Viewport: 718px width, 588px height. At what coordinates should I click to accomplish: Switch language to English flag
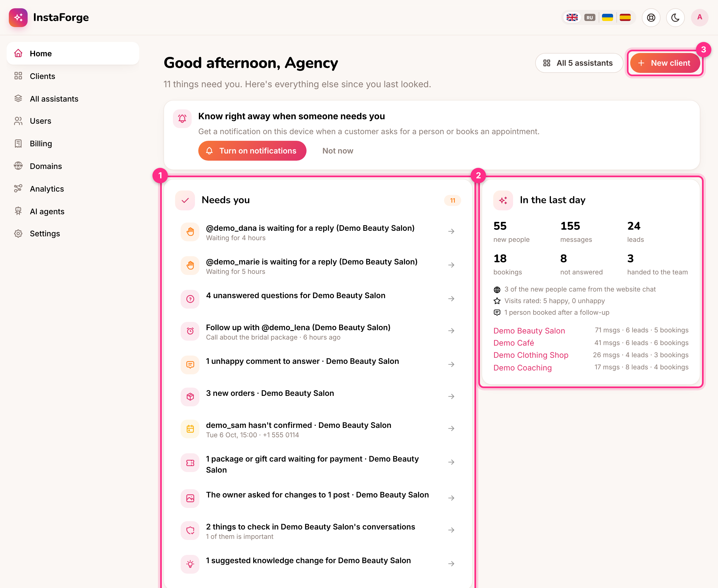pyautogui.click(x=572, y=17)
